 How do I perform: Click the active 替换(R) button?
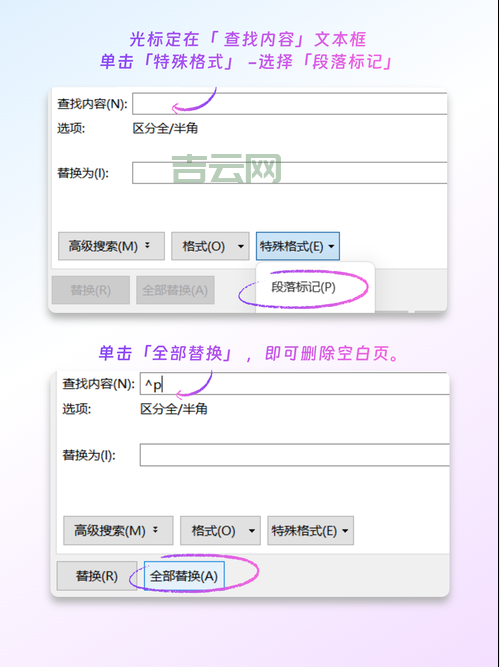click(97, 576)
